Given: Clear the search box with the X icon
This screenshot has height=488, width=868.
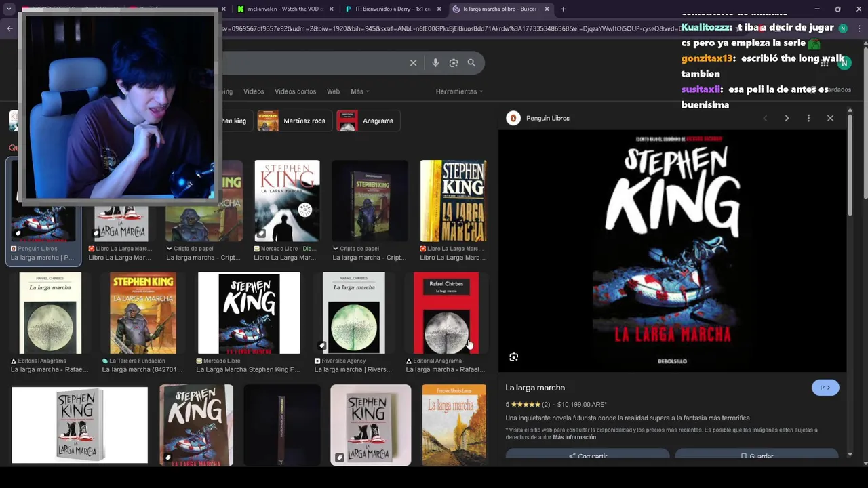Looking at the screenshot, I should 413,63.
